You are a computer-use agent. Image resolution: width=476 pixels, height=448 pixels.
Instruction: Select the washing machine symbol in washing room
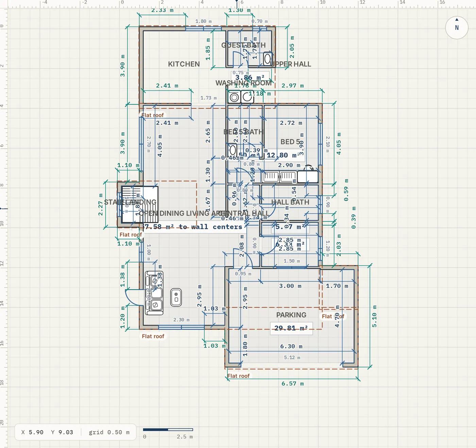coord(234,97)
